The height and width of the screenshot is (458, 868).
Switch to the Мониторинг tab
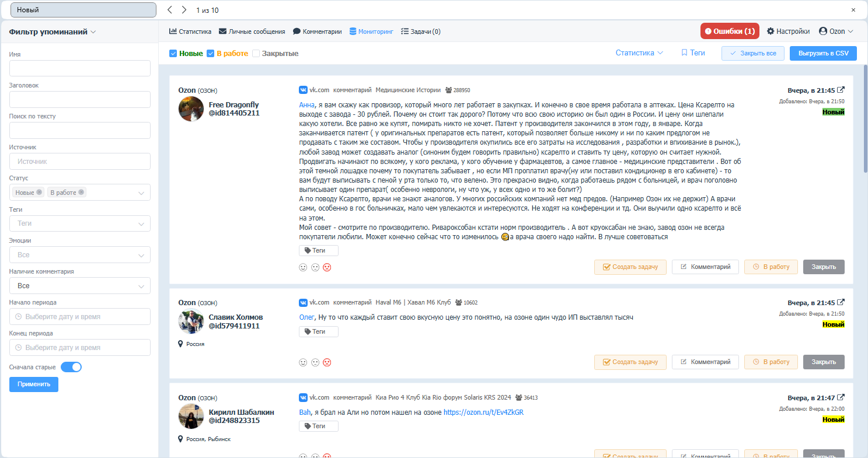coord(371,32)
